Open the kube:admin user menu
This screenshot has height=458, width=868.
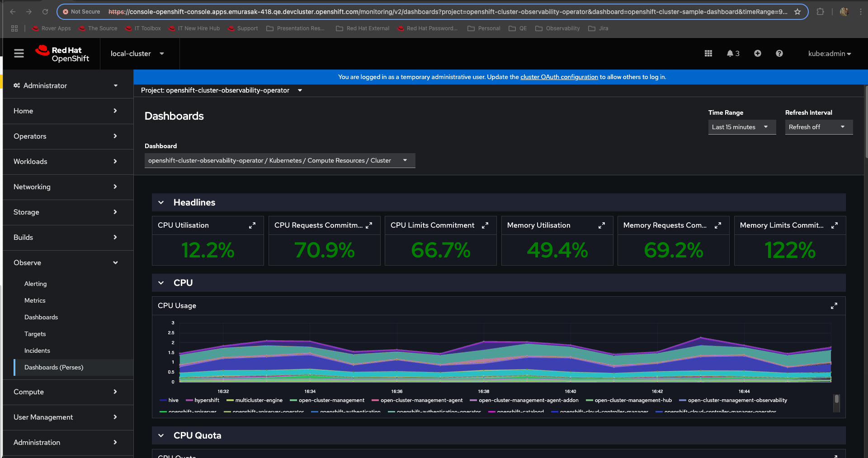tap(829, 54)
